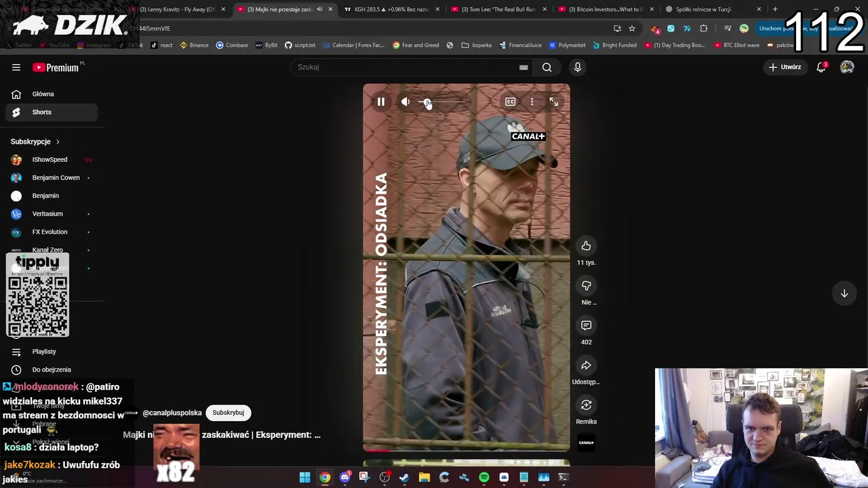Bookmark this page with the star
Viewport: 868px width, 488px height.
coord(632,28)
